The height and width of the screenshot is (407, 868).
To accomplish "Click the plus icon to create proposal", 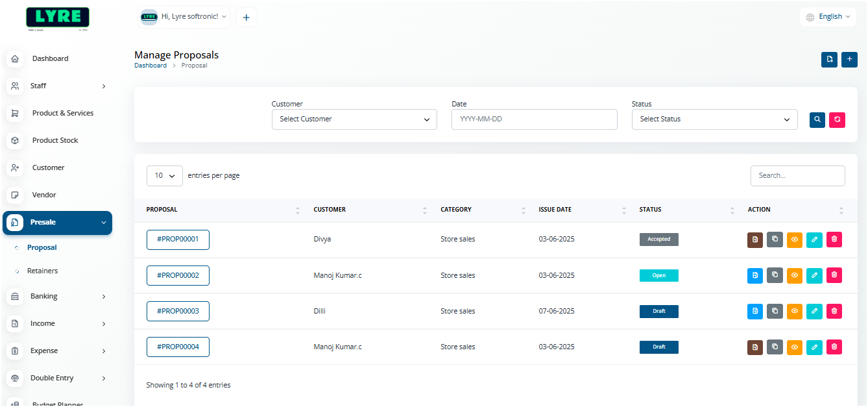I will [x=849, y=60].
